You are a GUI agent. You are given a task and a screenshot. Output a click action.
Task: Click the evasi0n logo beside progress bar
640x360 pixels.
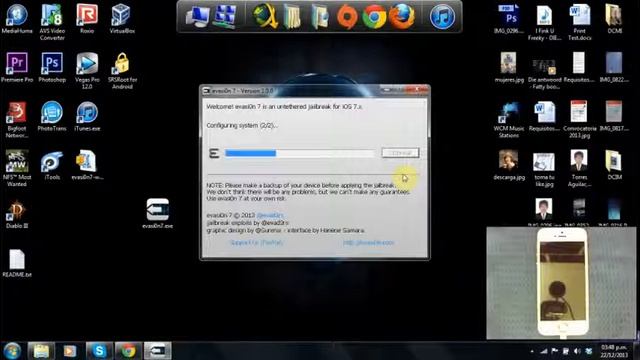pyautogui.click(x=214, y=153)
